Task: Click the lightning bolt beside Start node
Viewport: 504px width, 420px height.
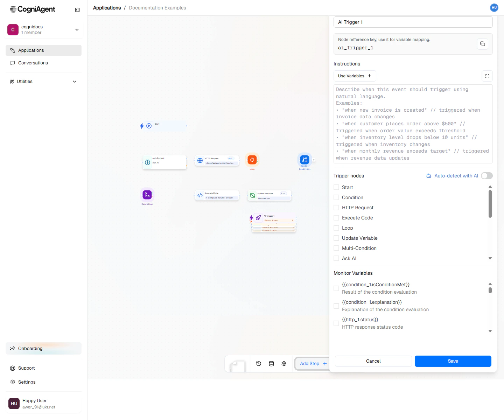Action: point(142,126)
